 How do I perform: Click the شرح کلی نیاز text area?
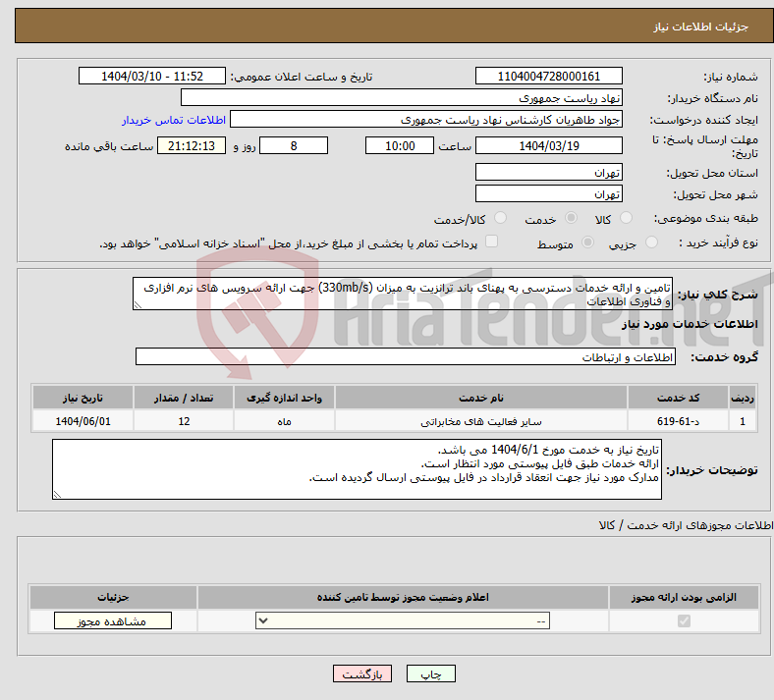coord(403,294)
